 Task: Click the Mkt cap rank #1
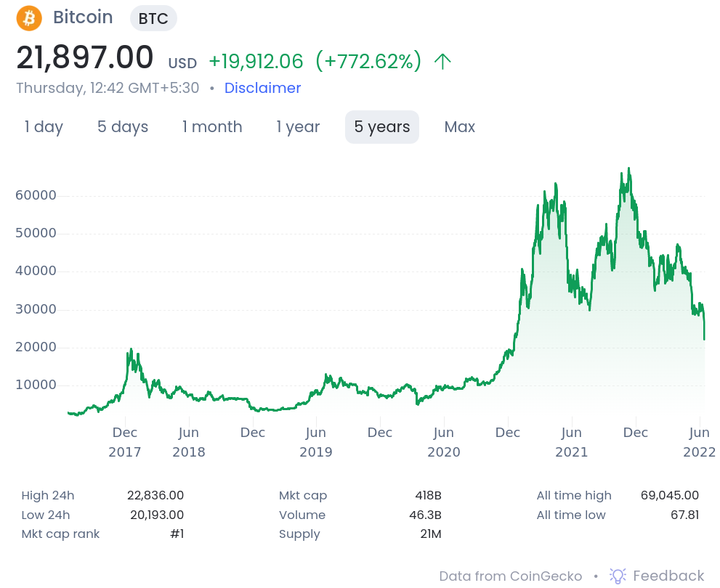coord(177,534)
